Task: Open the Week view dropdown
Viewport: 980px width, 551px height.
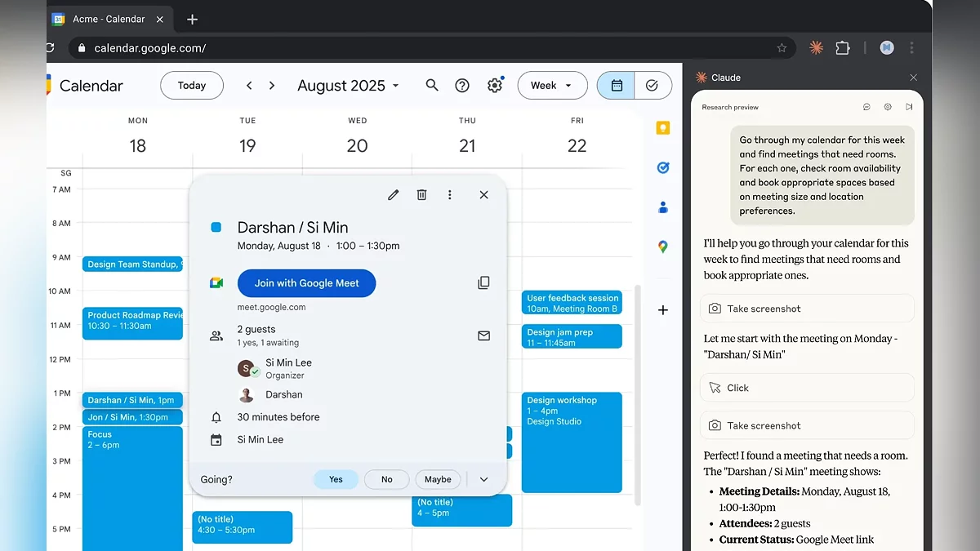Action: click(552, 86)
